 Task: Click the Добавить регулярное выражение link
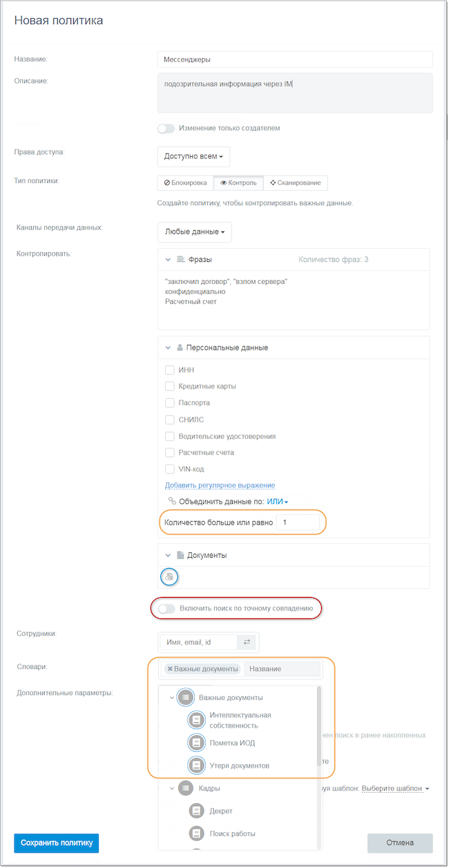(x=220, y=485)
